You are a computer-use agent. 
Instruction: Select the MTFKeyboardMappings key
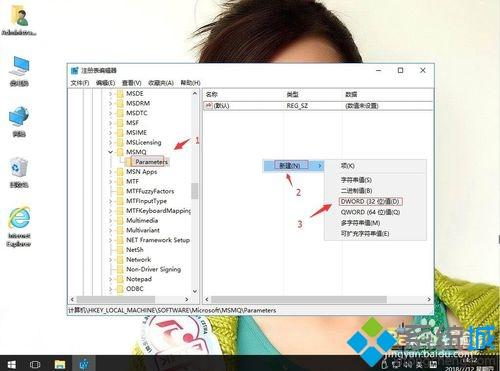point(158,211)
